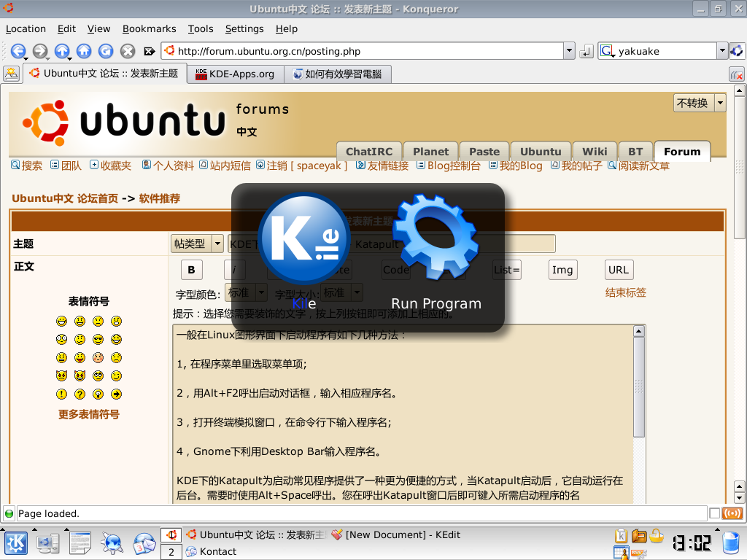The width and height of the screenshot is (747, 560).
Task: Switch to the KEdit taskbar entry
Action: point(396,534)
